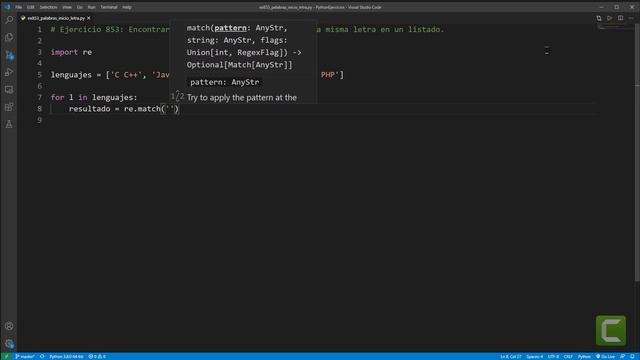Start Go Live server
Image resolution: width=640 pixels, height=360 pixels.
click(605, 356)
